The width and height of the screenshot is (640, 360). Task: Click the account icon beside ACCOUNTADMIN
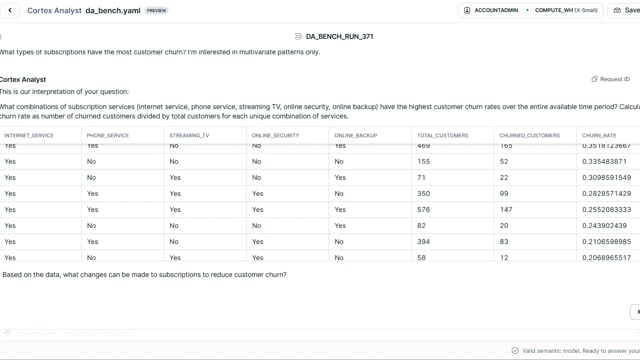(467, 10)
